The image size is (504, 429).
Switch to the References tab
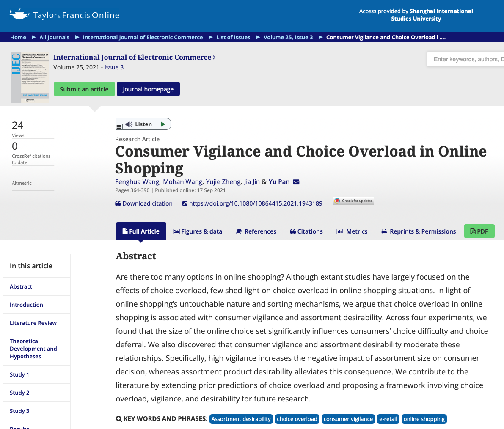point(256,231)
